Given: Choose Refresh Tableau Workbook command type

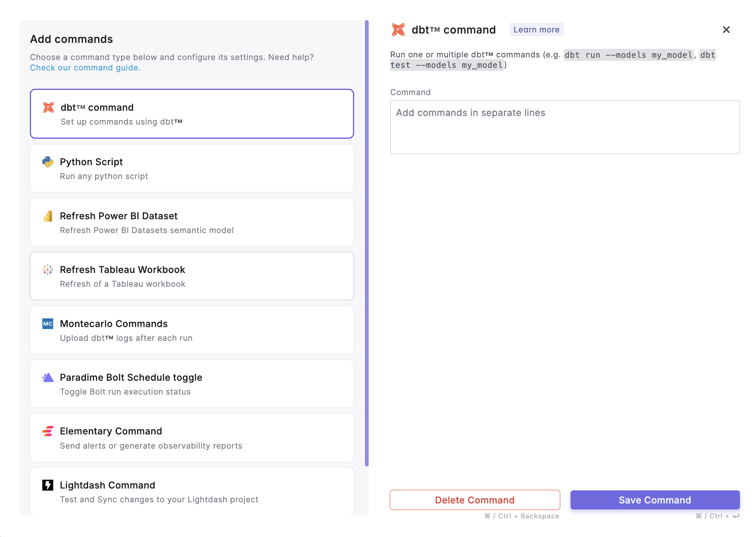Looking at the screenshot, I should coord(192,276).
